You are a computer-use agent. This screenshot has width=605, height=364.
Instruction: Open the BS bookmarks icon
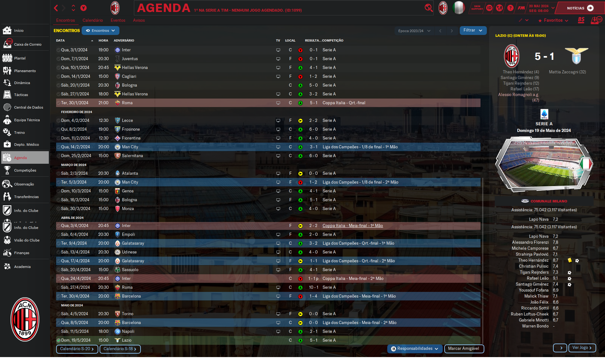(x=581, y=20)
